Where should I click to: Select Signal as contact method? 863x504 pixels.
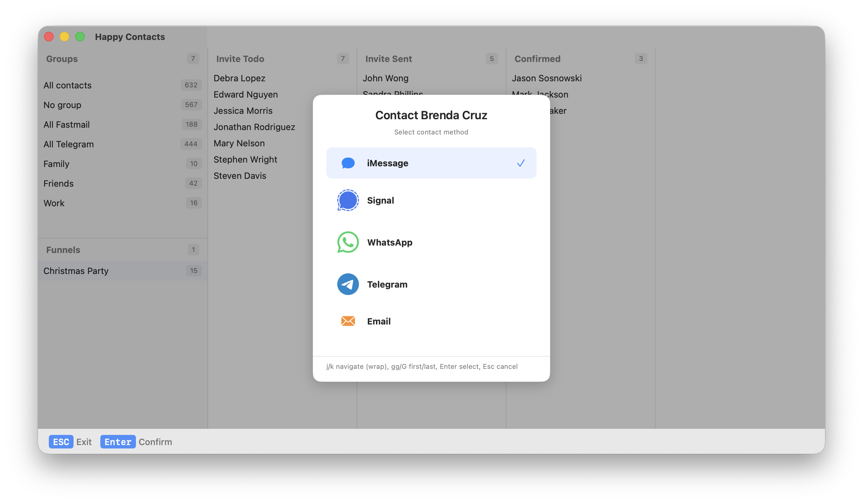coord(380,200)
